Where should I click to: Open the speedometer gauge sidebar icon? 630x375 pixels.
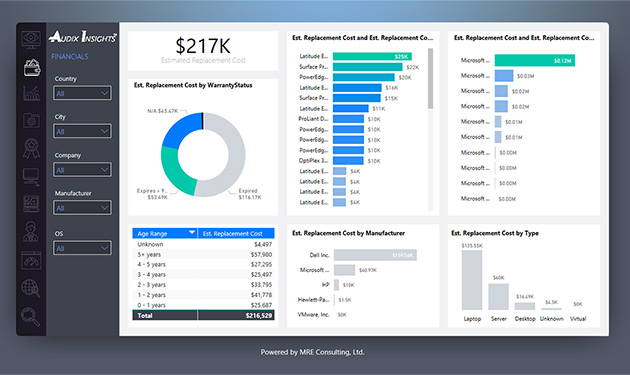coord(31,260)
